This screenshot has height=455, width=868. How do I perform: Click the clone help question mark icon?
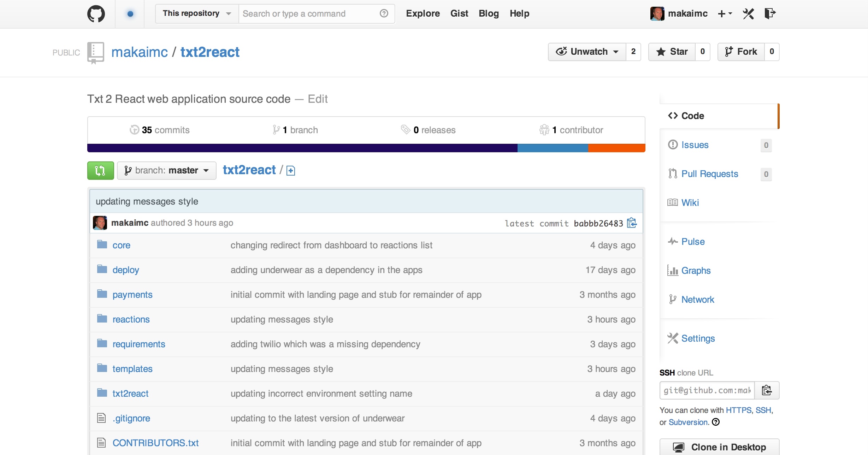(x=716, y=422)
